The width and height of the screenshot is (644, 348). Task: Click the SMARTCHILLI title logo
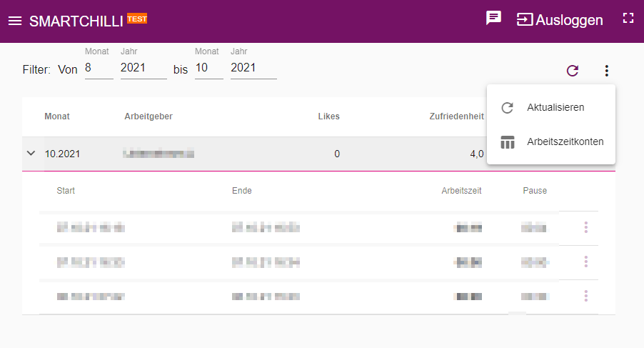pyautogui.click(x=76, y=21)
